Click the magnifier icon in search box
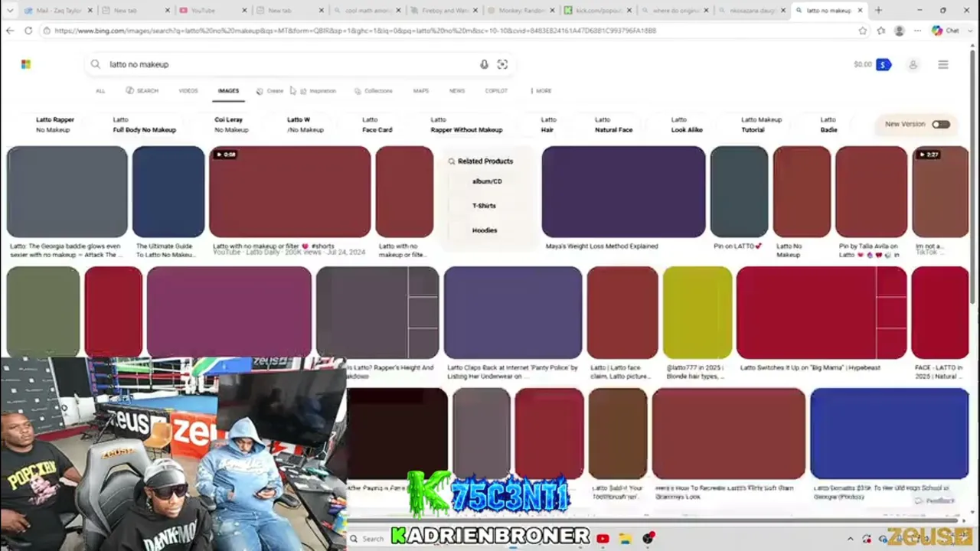 96,64
